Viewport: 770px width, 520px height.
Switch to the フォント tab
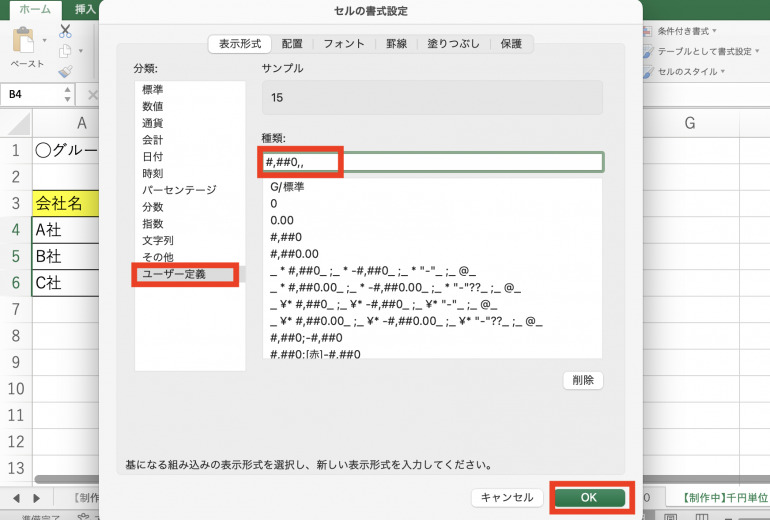(x=344, y=44)
